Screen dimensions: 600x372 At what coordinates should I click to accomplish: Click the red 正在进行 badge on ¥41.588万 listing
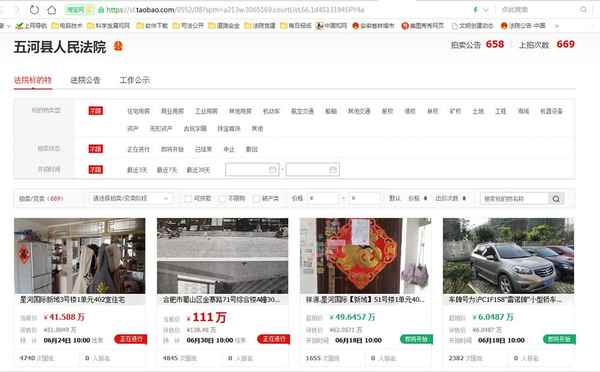[x=130, y=339]
